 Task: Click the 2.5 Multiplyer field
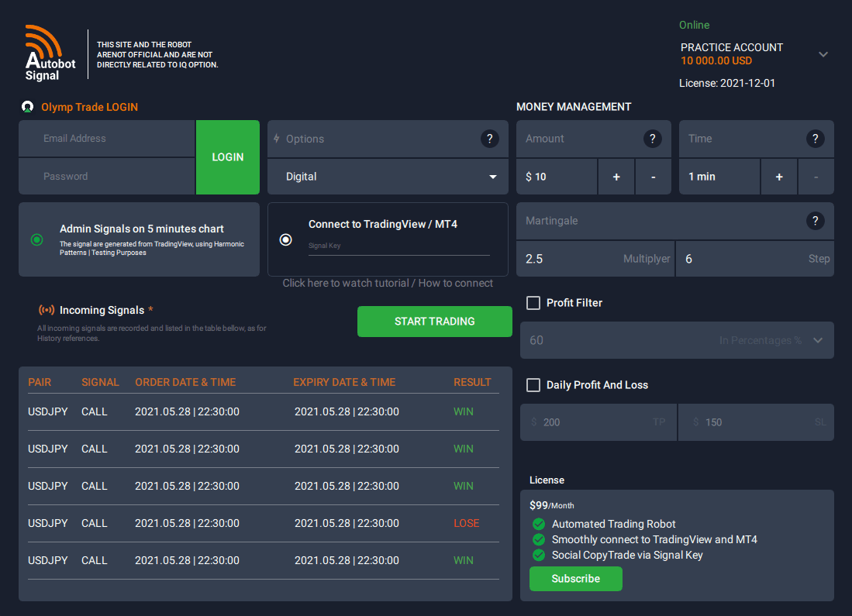click(595, 259)
